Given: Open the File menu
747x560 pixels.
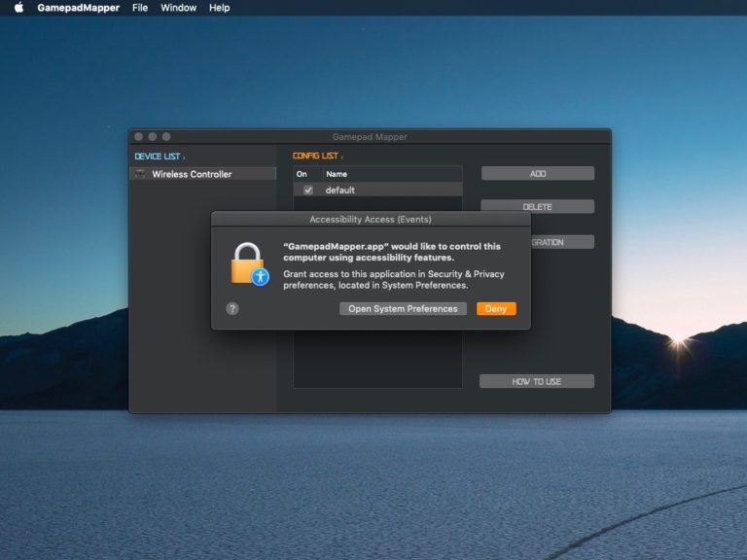Looking at the screenshot, I should click(x=140, y=8).
